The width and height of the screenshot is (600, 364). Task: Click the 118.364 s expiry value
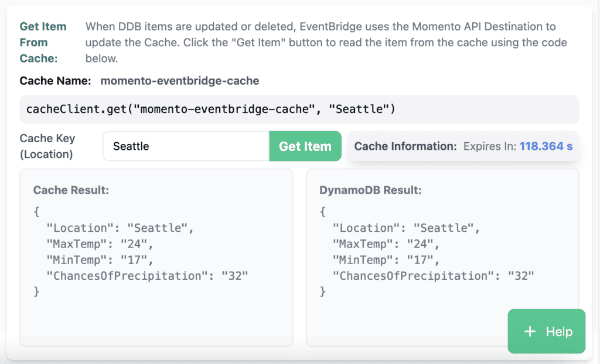(x=546, y=146)
